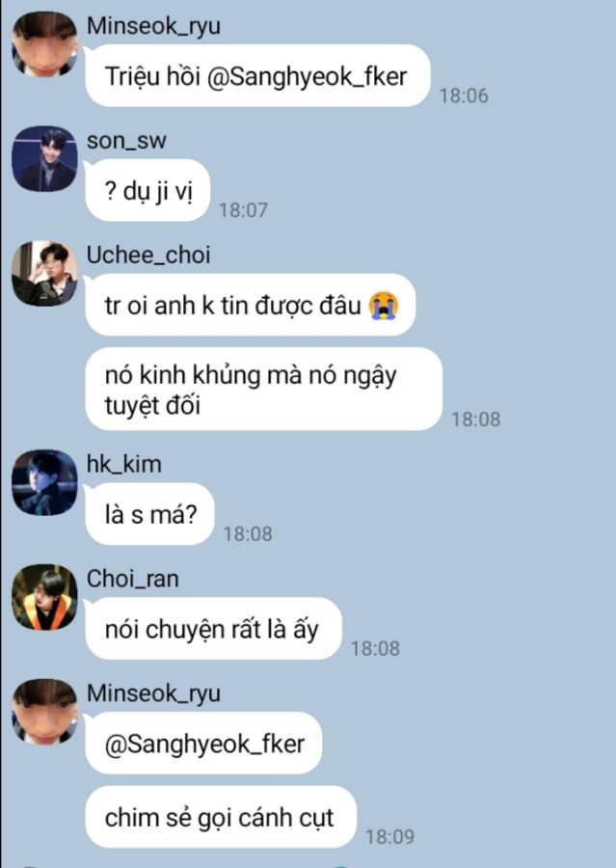
Task: Click the Choi_ran username label
Action: (x=133, y=579)
